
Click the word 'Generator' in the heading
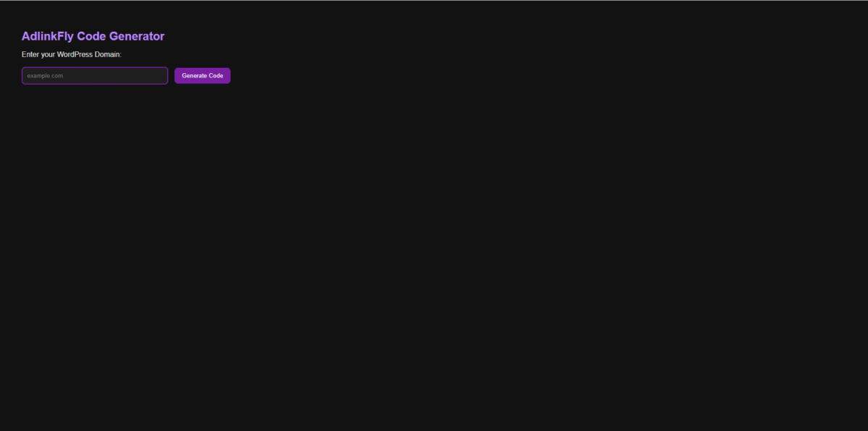pos(137,36)
